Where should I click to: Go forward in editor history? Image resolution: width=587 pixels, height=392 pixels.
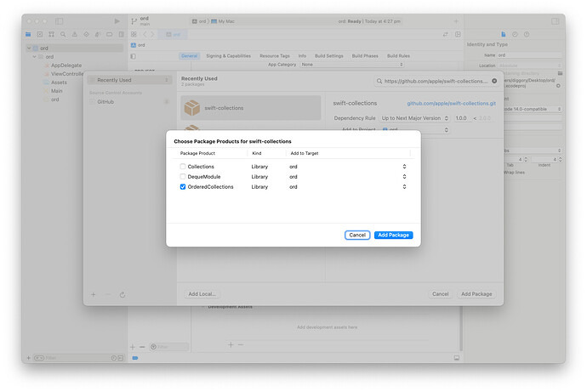point(152,34)
